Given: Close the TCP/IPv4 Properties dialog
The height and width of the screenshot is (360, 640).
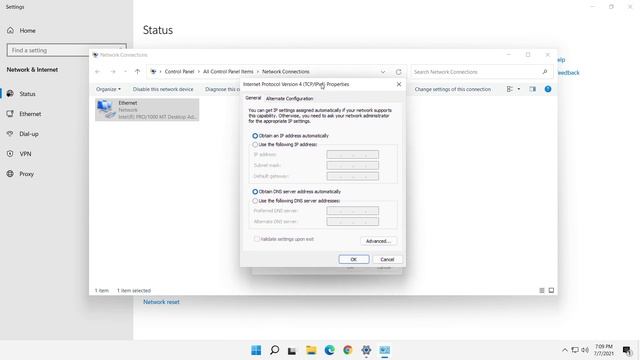Looking at the screenshot, I should (399, 84).
